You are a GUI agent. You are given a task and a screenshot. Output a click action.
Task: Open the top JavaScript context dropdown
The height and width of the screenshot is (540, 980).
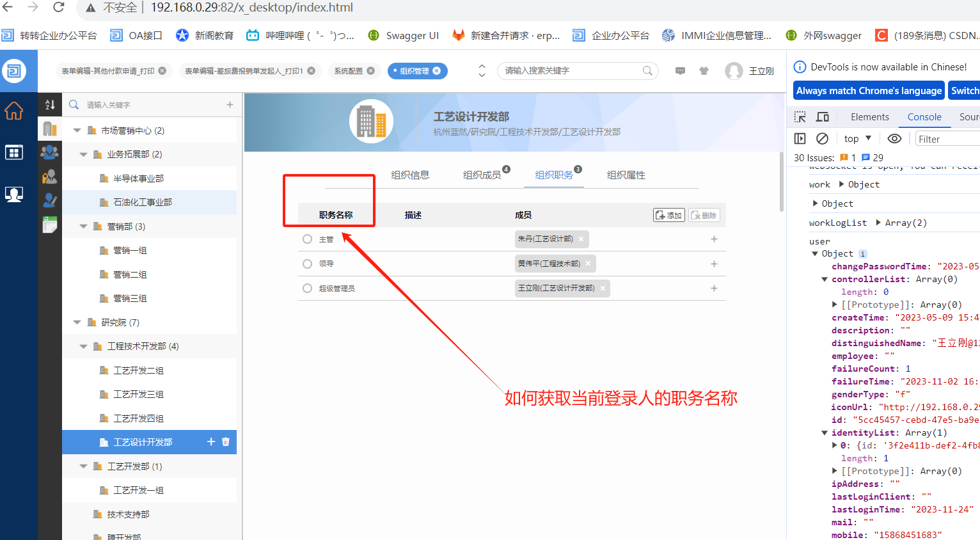pyautogui.click(x=857, y=139)
